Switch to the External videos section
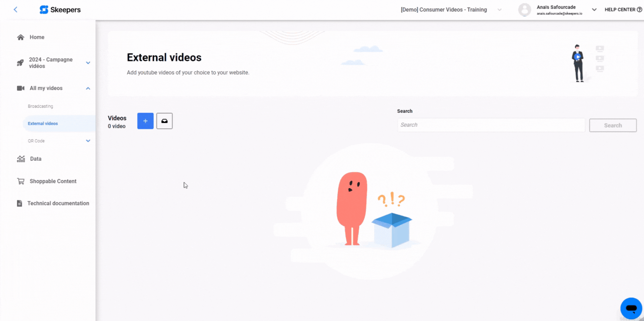 coord(43,123)
